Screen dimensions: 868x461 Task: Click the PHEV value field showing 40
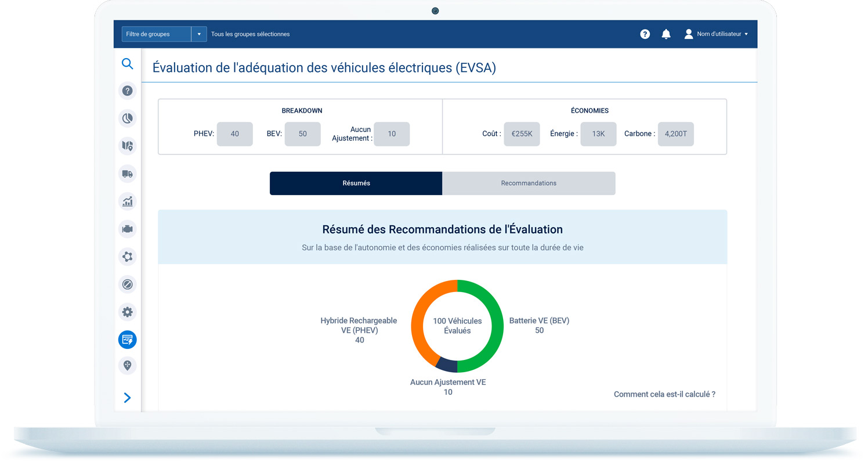pos(234,134)
